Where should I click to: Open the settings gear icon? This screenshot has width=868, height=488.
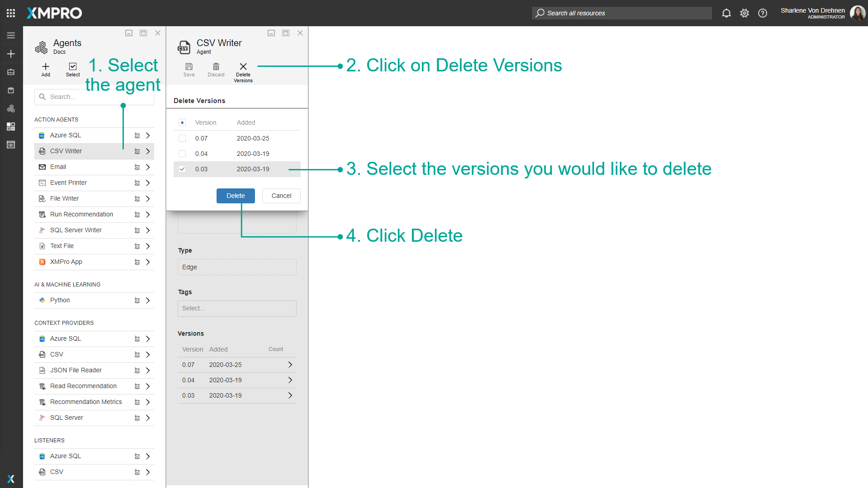coord(745,13)
